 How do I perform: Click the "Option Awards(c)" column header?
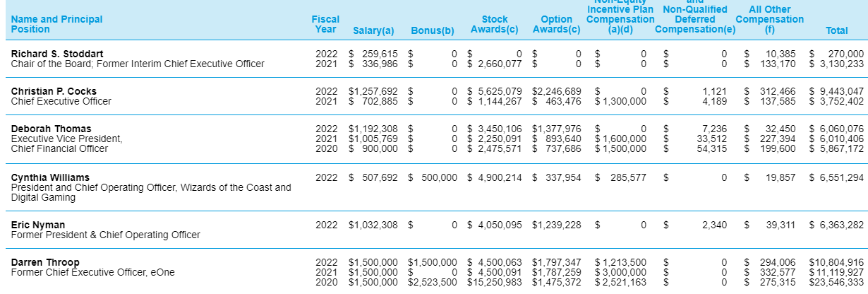[x=556, y=24]
